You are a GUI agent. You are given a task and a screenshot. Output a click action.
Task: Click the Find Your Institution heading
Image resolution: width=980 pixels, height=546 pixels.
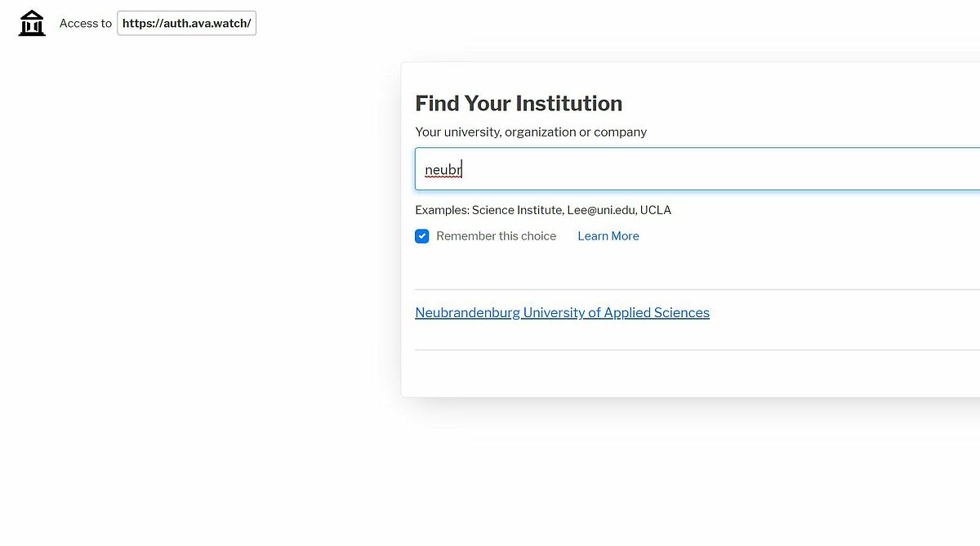[x=519, y=104]
